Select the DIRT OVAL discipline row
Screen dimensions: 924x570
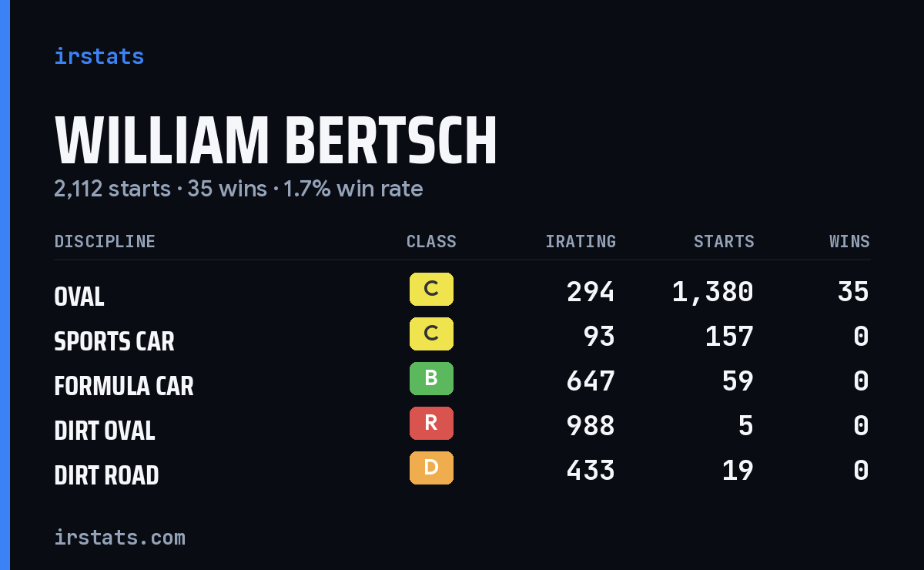pyautogui.click(x=462, y=426)
